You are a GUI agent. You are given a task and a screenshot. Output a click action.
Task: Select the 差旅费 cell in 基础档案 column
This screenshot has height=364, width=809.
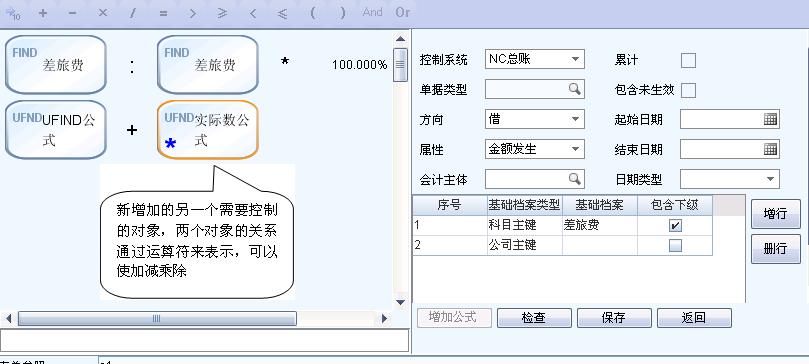coord(600,225)
